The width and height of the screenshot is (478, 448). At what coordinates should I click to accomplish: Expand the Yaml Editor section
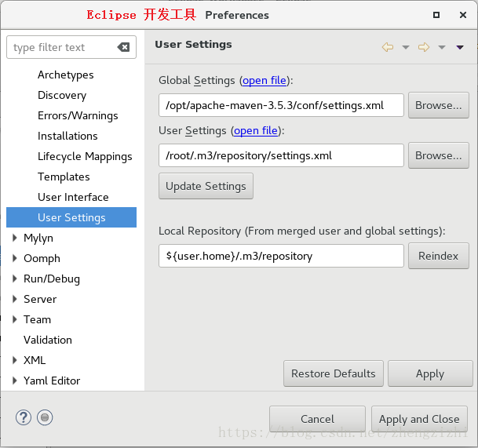[x=15, y=381]
